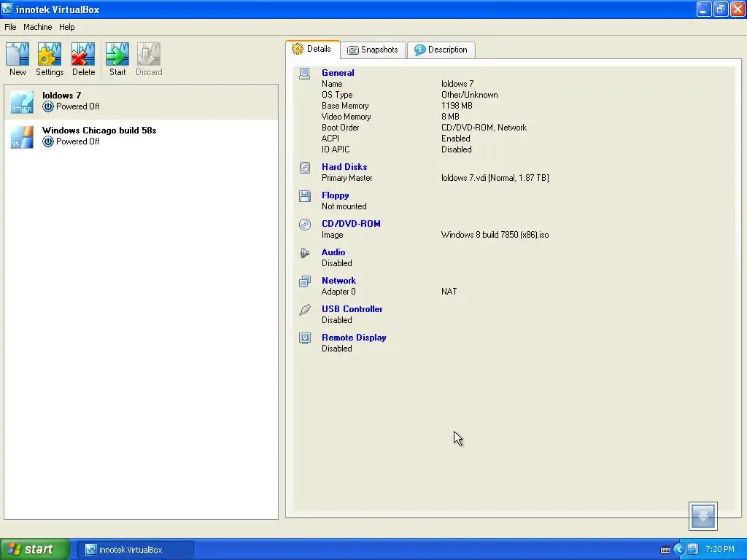
Task: Select the Windows Chicago build 58s OS icon
Action: (x=22, y=137)
